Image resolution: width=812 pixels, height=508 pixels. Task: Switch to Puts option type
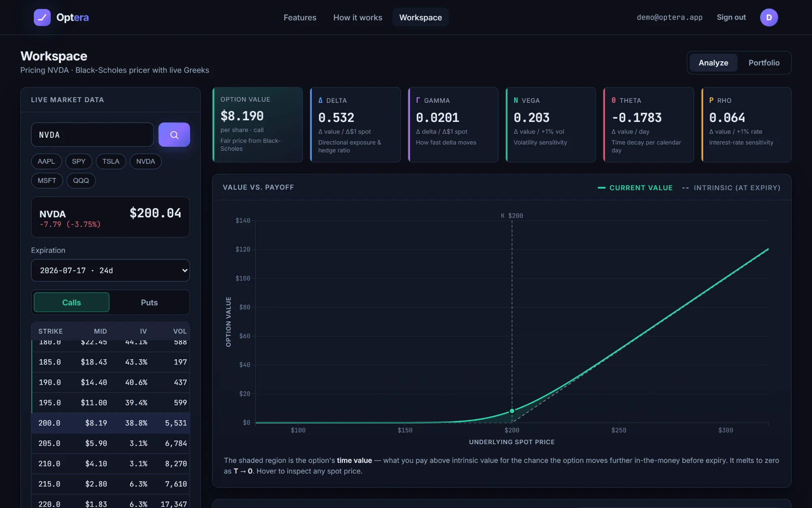149,302
